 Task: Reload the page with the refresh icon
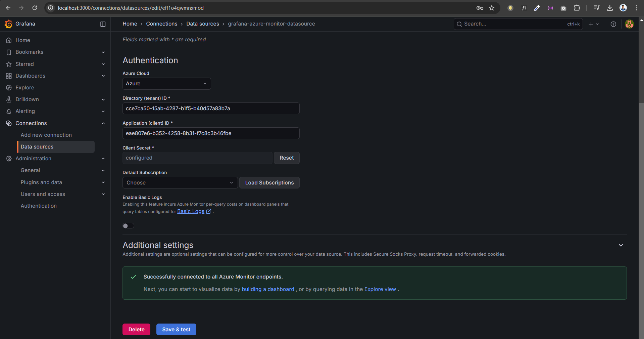(35, 8)
